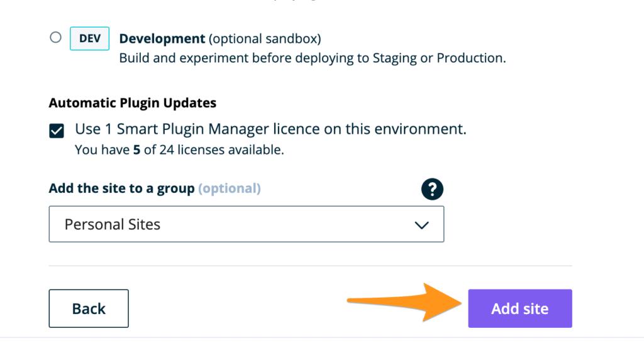Click the "You have 5 of 24 licenses" text
The width and height of the screenshot is (644, 348).
tap(179, 150)
